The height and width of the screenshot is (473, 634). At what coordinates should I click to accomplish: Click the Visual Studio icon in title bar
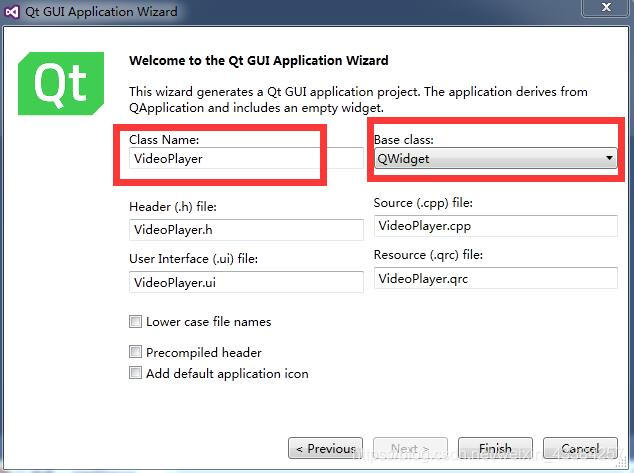(12, 11)
